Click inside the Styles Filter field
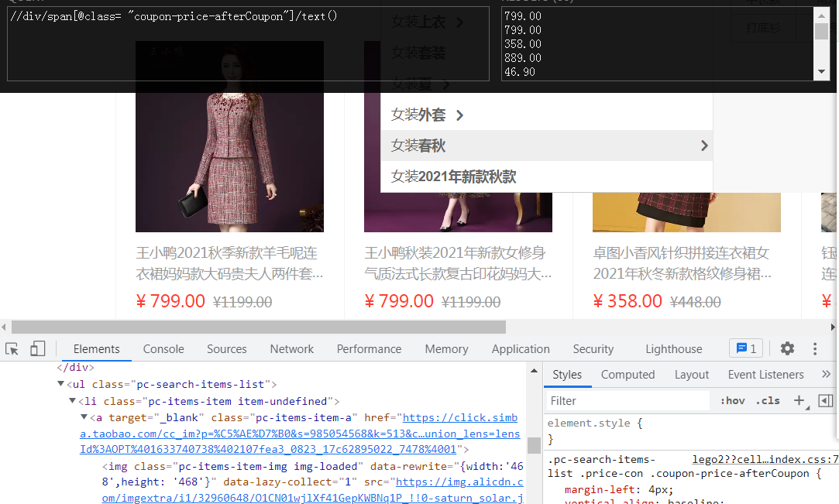 [626, 400]
